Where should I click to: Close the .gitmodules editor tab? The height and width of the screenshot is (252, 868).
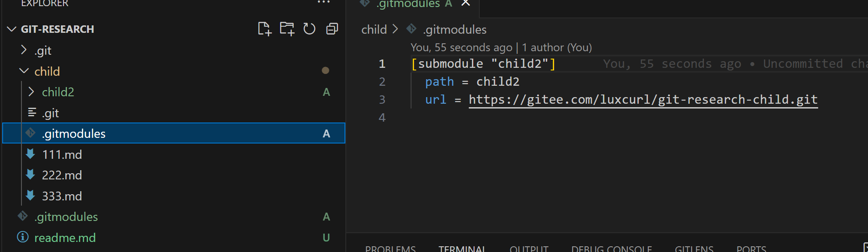coord(466,3)
